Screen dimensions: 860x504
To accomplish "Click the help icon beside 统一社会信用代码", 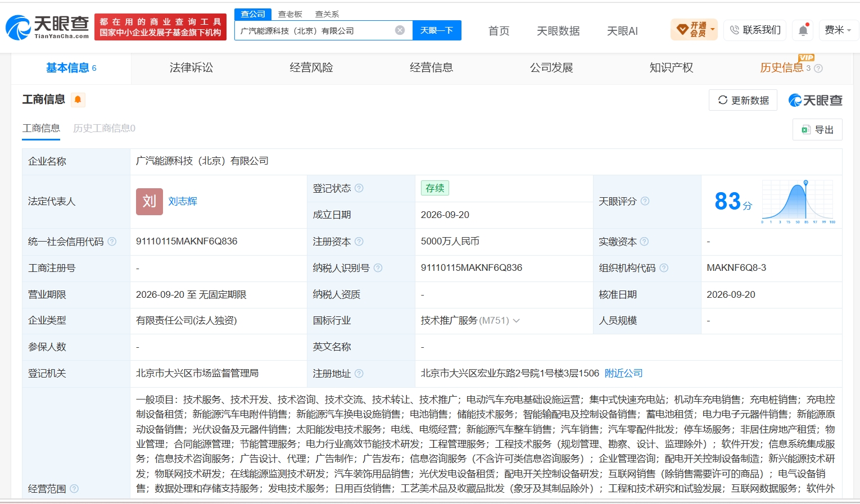I will pyautogui.click(x=112, y=242).
